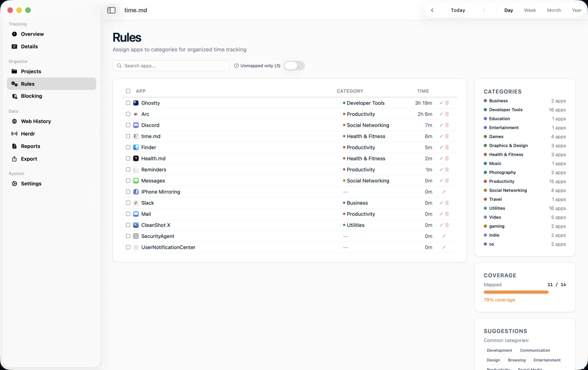588x370 pixels.
Task: Remove the Discord mapping with trash icon
Action: [x=447, y=125]
